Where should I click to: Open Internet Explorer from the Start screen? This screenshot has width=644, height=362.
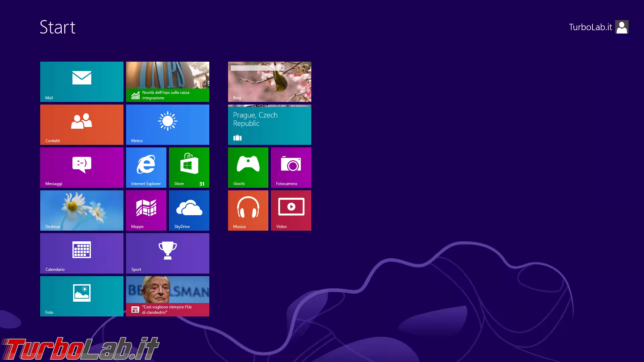pyautogui.click(x=146, y=167)
